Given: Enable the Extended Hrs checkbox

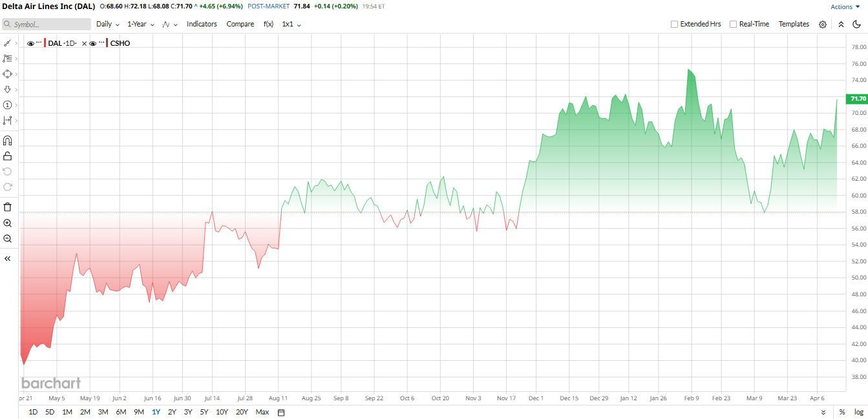Looking at the screenshot, I should click(674, 24).
